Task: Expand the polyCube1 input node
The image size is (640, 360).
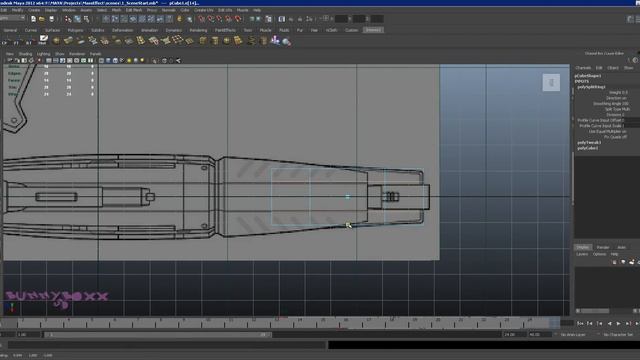Action: (588, 148)
